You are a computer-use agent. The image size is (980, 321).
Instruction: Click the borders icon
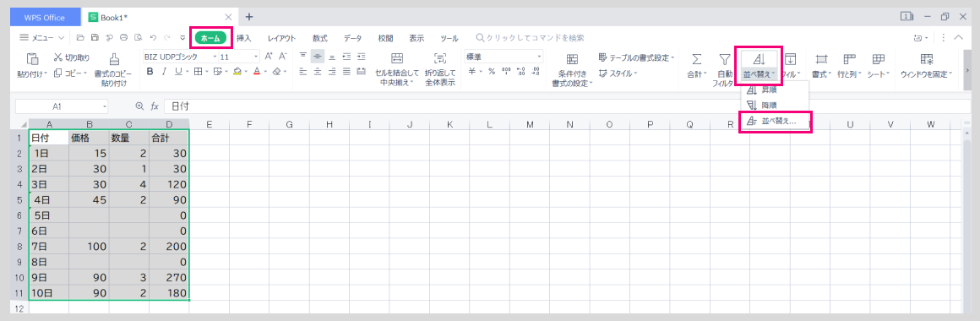coord(198,72)
